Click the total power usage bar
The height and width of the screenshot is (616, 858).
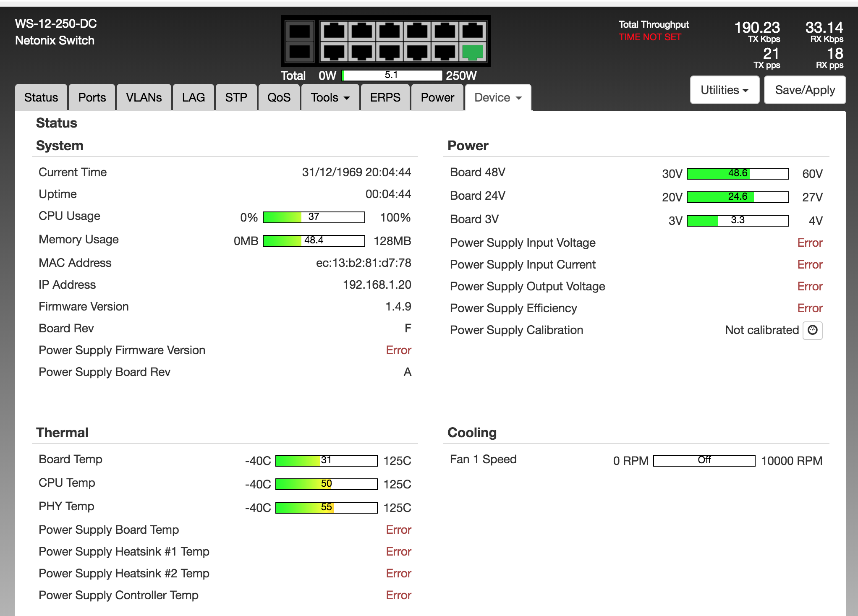[392, 75]
